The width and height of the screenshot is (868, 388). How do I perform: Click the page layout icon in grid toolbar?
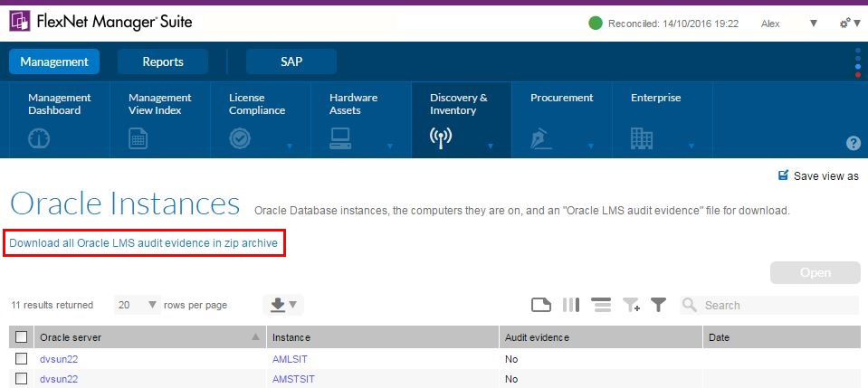click(x=541, y=305)
